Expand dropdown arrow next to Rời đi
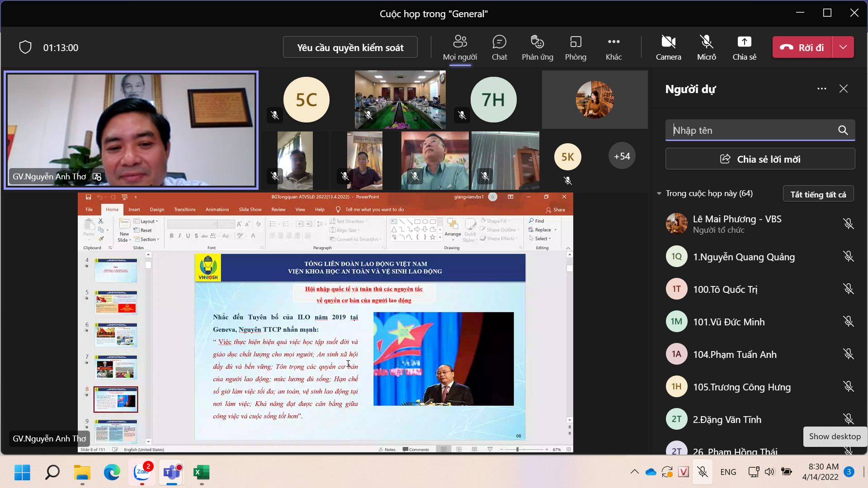The image size is (868, 488). pos(843,47)
